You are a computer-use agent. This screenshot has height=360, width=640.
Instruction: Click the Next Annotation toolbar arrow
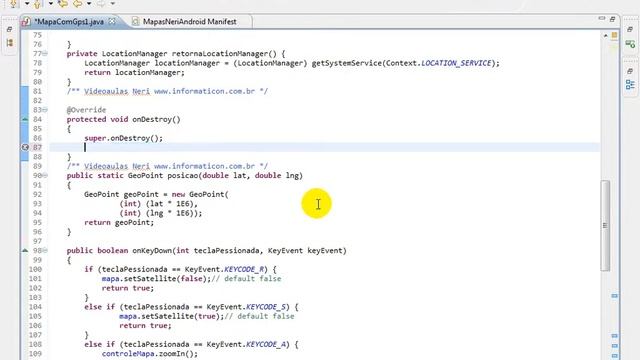pyautogui.click(x=13, y=4)
